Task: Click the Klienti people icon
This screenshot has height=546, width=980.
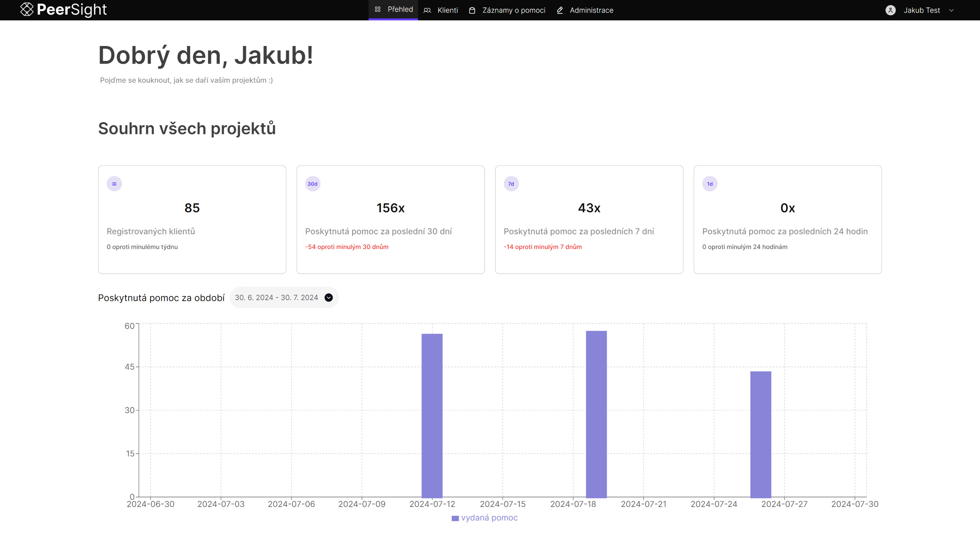Action: (427, 10)
